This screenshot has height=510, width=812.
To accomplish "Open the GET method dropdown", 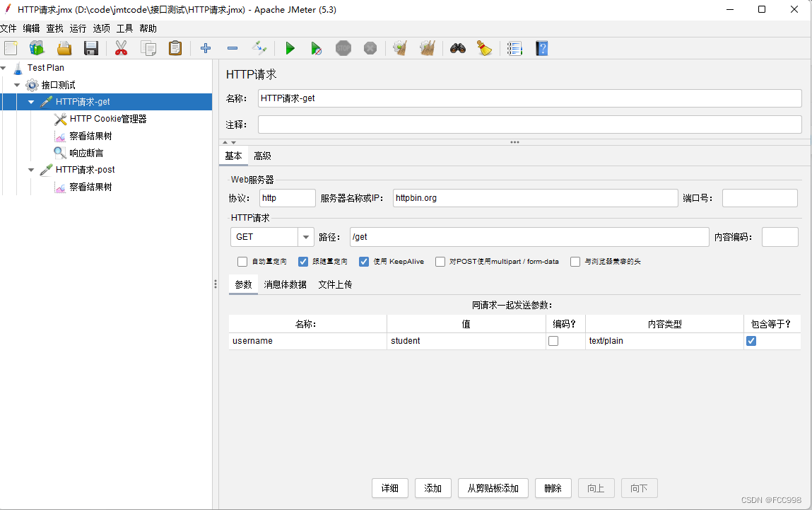I will click(306, 237).
